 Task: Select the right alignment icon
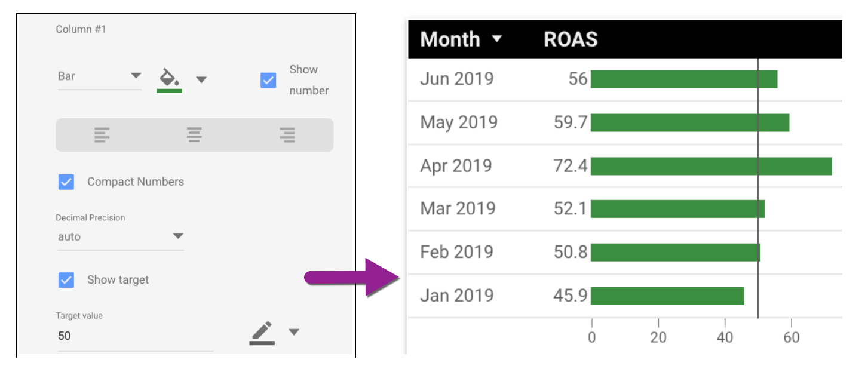click(287, 134)
